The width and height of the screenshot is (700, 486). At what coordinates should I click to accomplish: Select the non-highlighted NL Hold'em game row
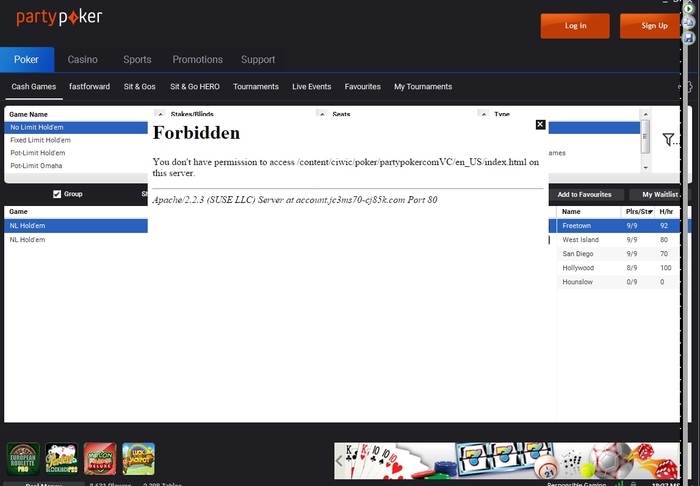pos(76,240)
